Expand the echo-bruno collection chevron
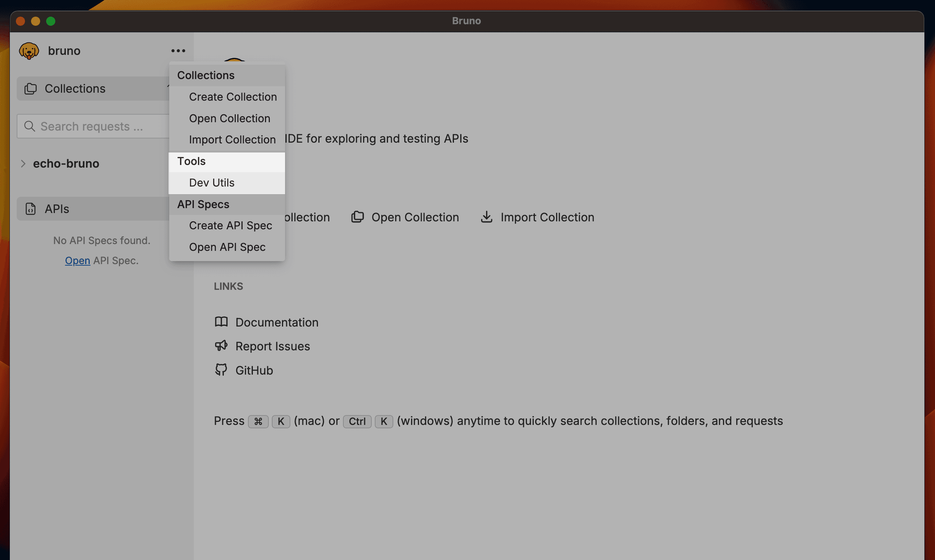This screenshot has width=935, height=560. pos(23,163)
